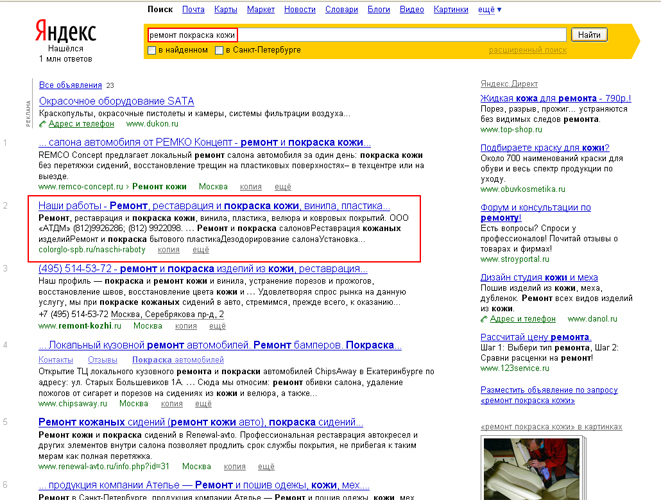Viewport: 661px width, 500px height.
Task: Go to the Блоги service tab
Action: pyautogui.click(x=379, y=9)
